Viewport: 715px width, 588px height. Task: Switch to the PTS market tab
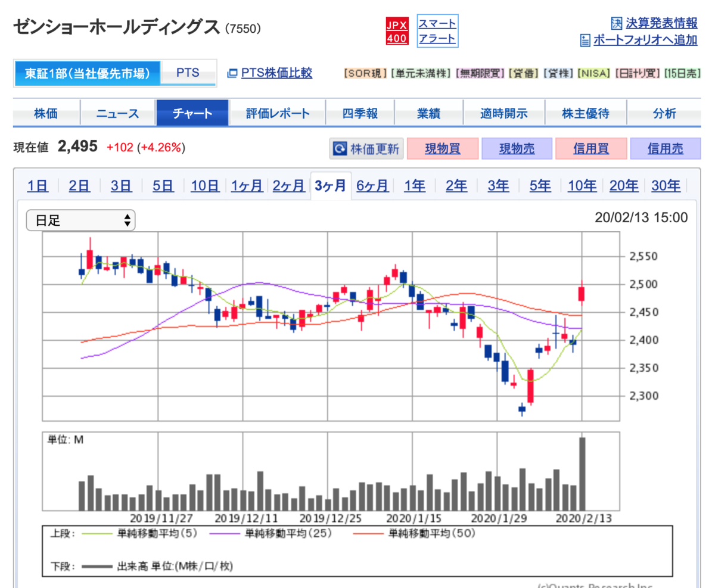[188, 73]
